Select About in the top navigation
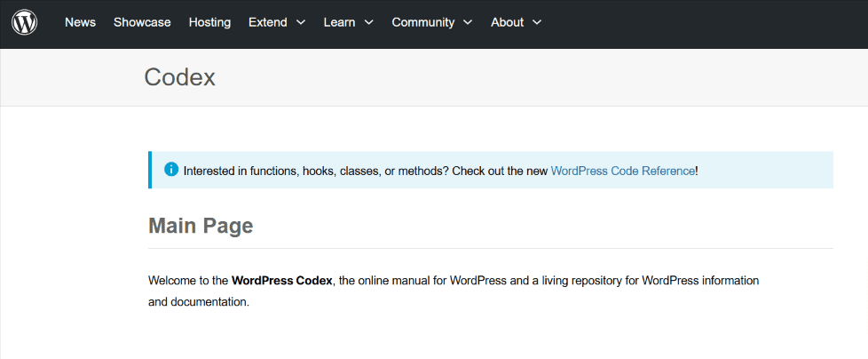The image size is (868, 359). tap(507, 23)
